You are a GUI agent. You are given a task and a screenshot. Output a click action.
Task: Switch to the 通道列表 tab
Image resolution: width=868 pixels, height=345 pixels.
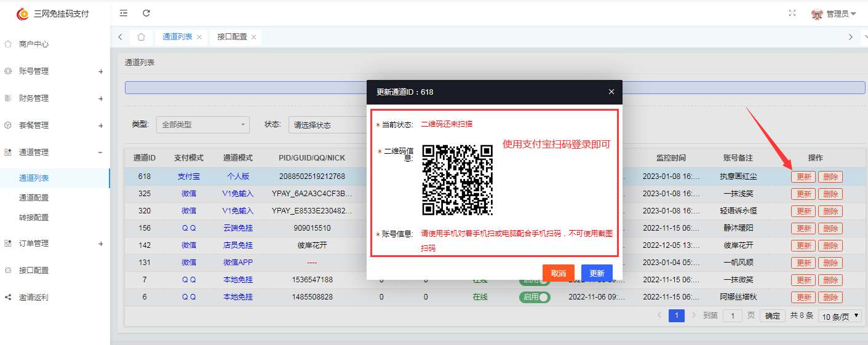(x=177, y=37)
